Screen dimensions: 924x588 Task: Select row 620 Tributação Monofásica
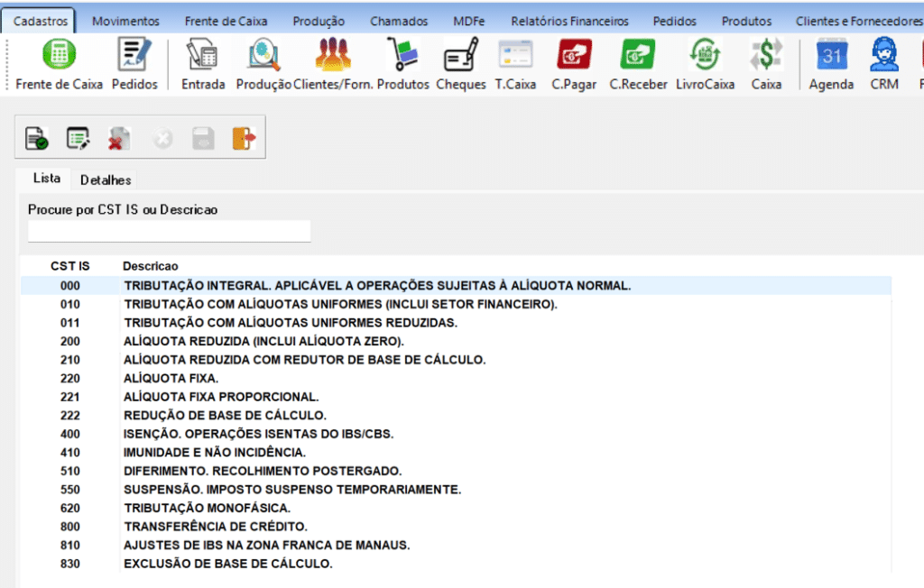[207, 508]
